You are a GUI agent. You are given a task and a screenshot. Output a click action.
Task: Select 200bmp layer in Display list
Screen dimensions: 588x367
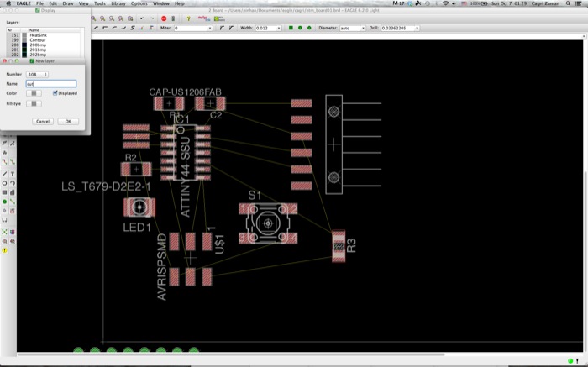point(44,45)
